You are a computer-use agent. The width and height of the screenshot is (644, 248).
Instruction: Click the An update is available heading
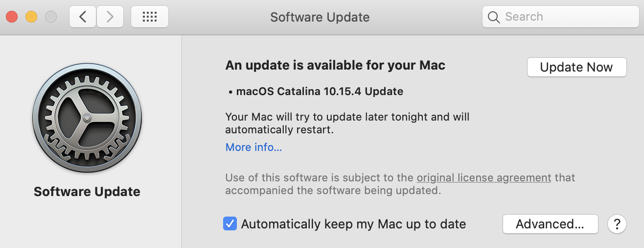335,65
